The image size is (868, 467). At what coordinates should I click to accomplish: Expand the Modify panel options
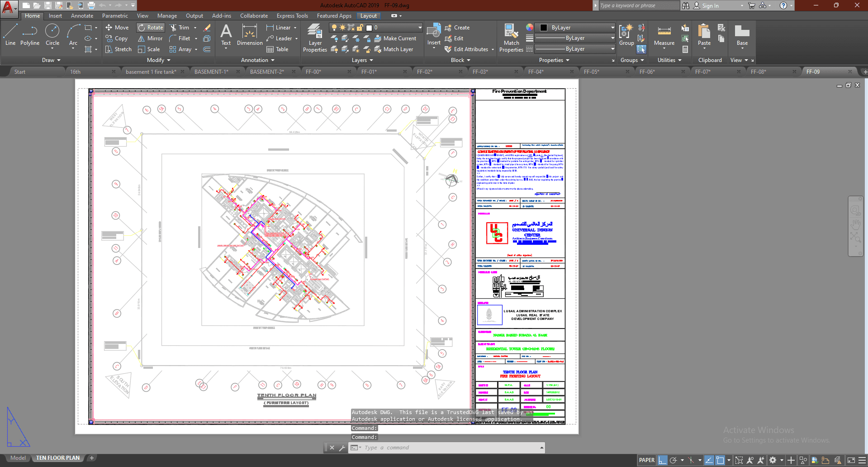point(158,60)
